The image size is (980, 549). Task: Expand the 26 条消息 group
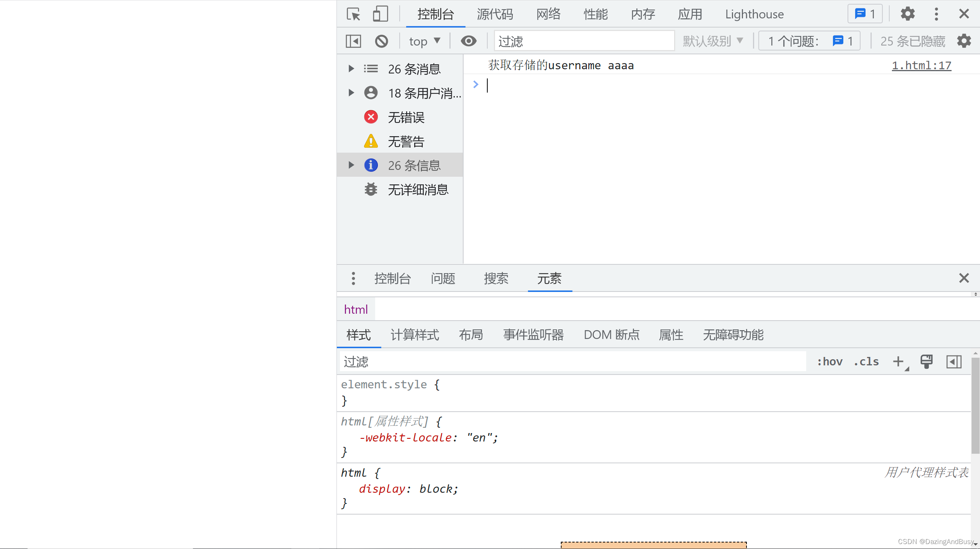click(x=350, y=68)
